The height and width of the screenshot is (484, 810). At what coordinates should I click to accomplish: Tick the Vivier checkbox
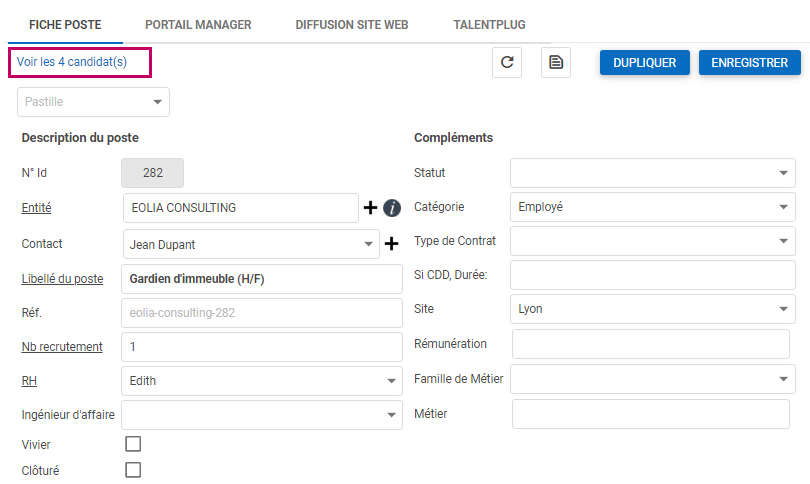(x=133, y=444)
